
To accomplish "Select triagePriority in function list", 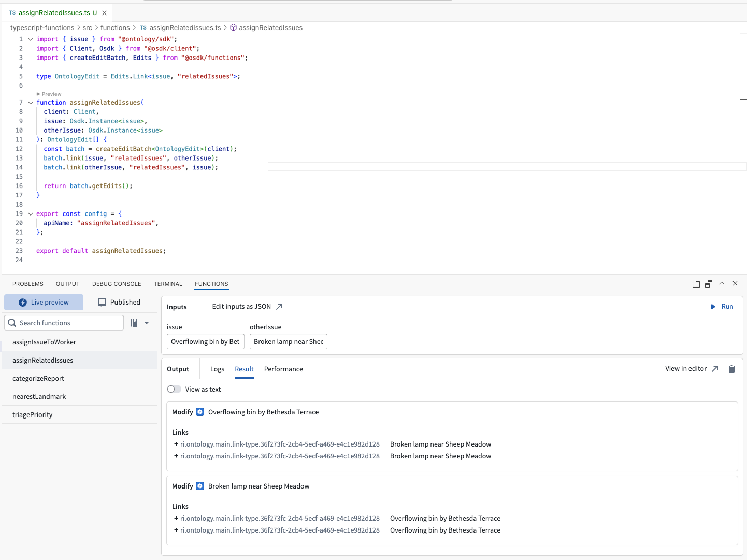I will [80, 415].
